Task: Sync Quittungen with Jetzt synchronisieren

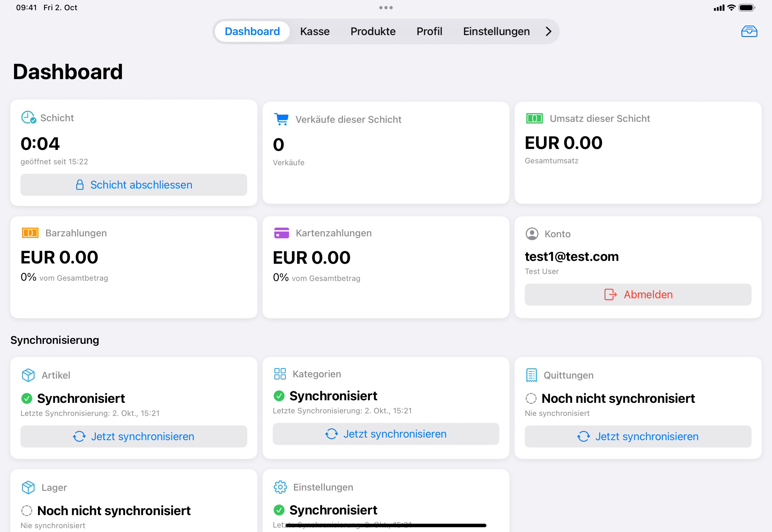Action: tap(638, 436)
